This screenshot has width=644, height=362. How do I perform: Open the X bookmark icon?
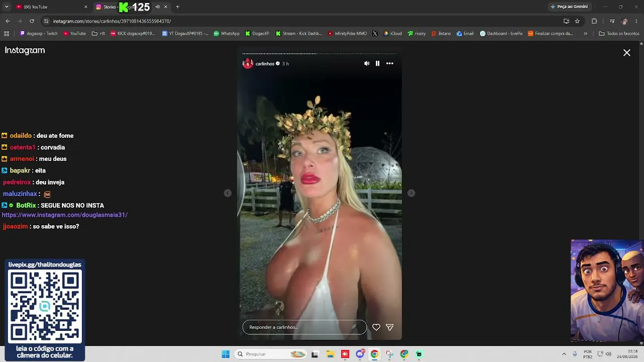coord(375,34)
